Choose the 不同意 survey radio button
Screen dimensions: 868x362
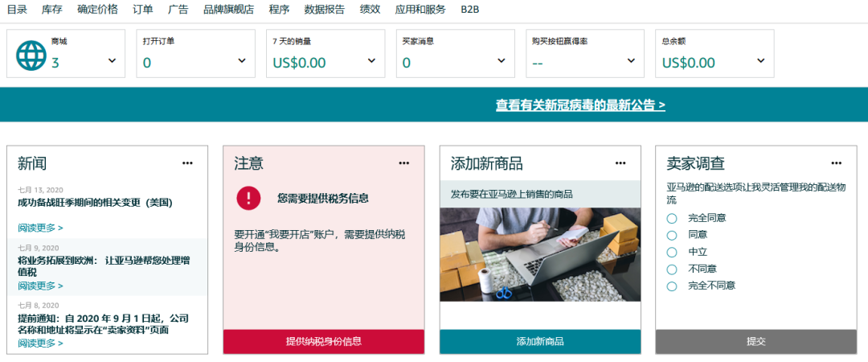tap(672, 269)
